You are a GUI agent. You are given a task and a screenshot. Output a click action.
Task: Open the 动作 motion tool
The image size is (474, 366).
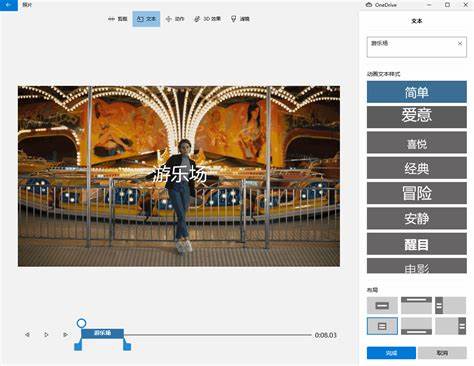(175, 19)
